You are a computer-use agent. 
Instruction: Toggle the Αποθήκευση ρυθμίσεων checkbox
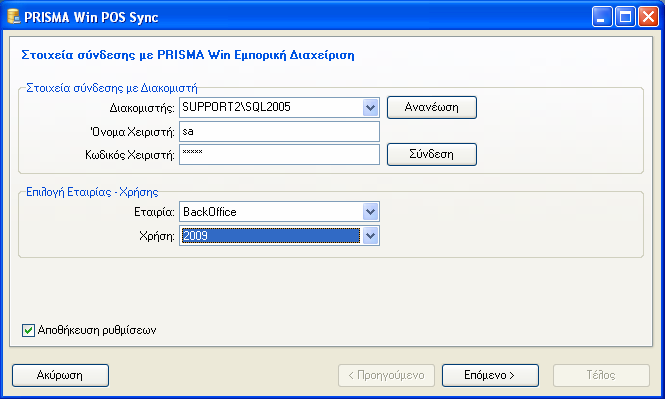[x=28, y=330]
